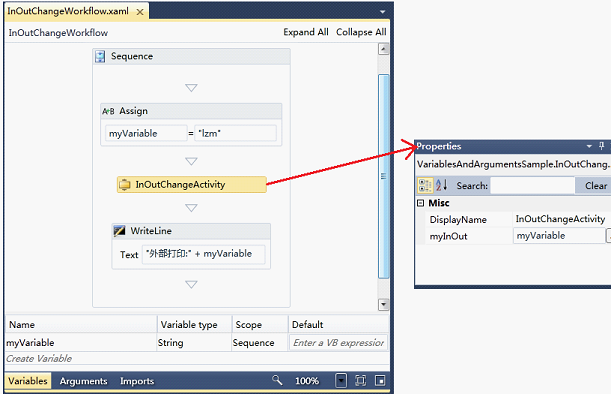Click the WriteLine Text expression field

tap(203, 254)
